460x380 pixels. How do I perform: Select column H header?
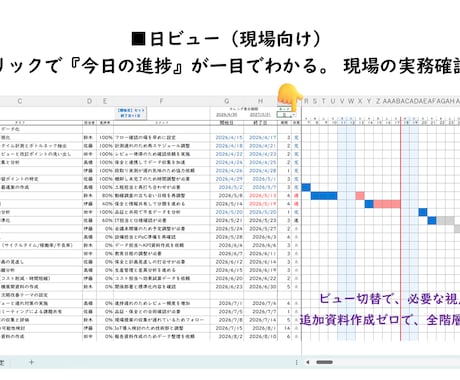point(260,101)
